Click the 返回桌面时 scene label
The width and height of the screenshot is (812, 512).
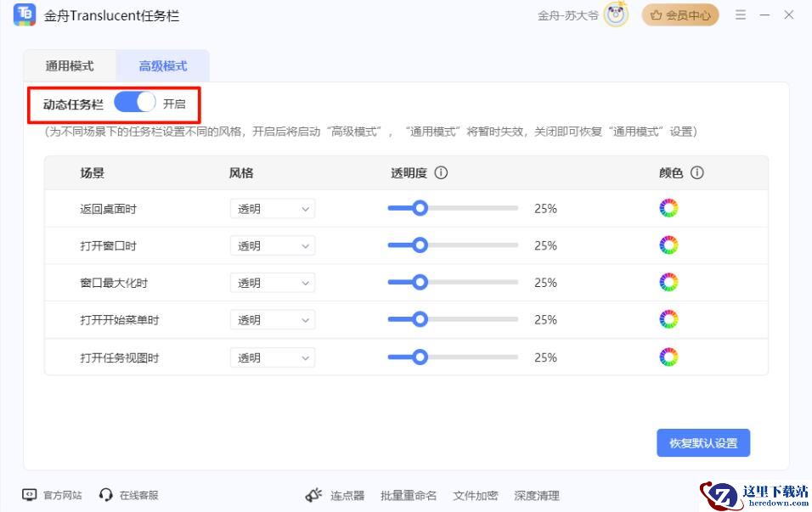click(108, 209)
